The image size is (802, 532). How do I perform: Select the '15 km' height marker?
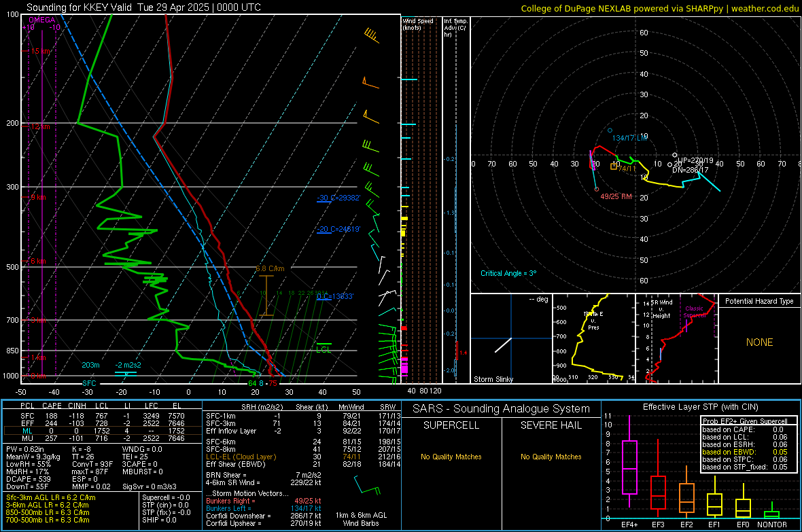pyautogui.click(x=41, y=51)
